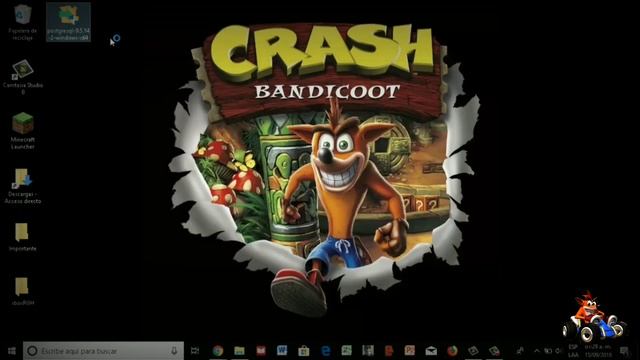Open Microsoft Word from the taskbar
Viewport: 640px width, 360px height.
[282, 351]
